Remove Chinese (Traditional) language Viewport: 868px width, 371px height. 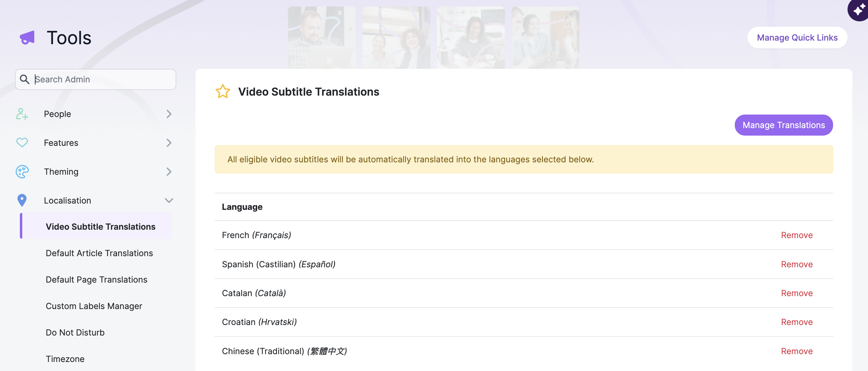click(x=797, y=351)
